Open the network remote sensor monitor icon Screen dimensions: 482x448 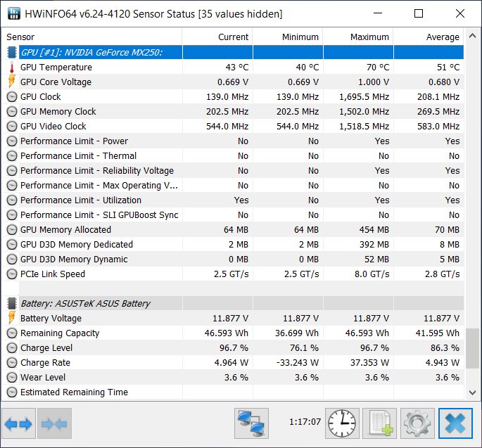(251, 423)
